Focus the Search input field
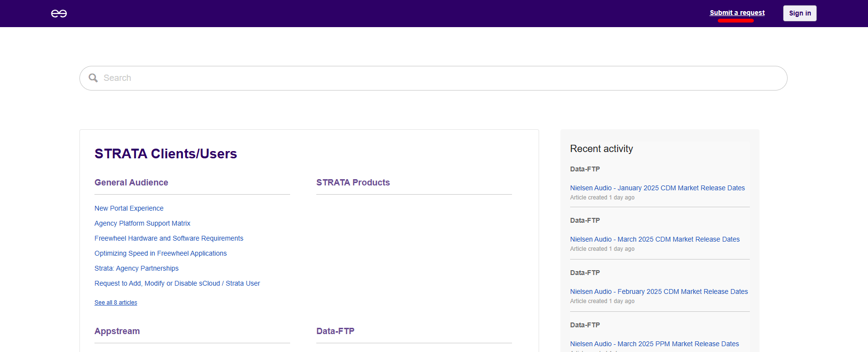 point(433,78)
